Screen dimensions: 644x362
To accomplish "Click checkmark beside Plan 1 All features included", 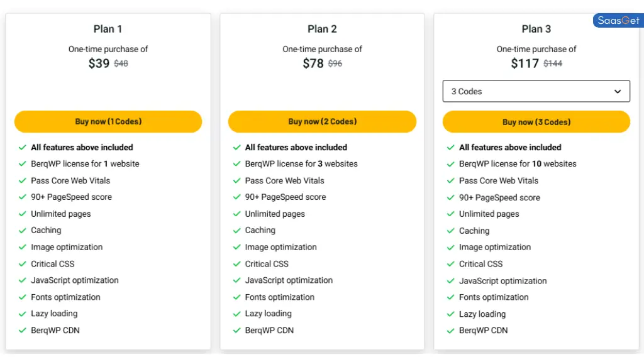I will (x=23, y=147).
